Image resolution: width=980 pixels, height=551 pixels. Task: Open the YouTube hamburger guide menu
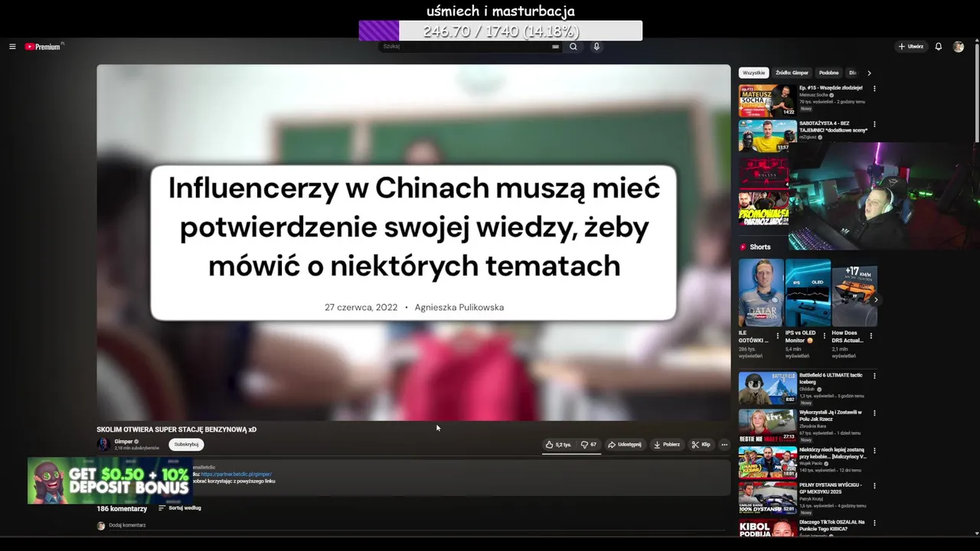tap(12, 47)
